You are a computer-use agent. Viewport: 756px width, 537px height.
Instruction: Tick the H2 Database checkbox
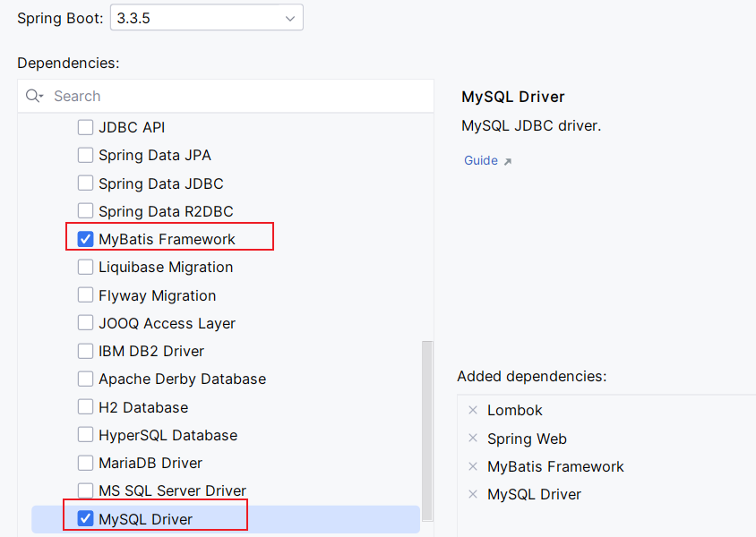point(86,407)
